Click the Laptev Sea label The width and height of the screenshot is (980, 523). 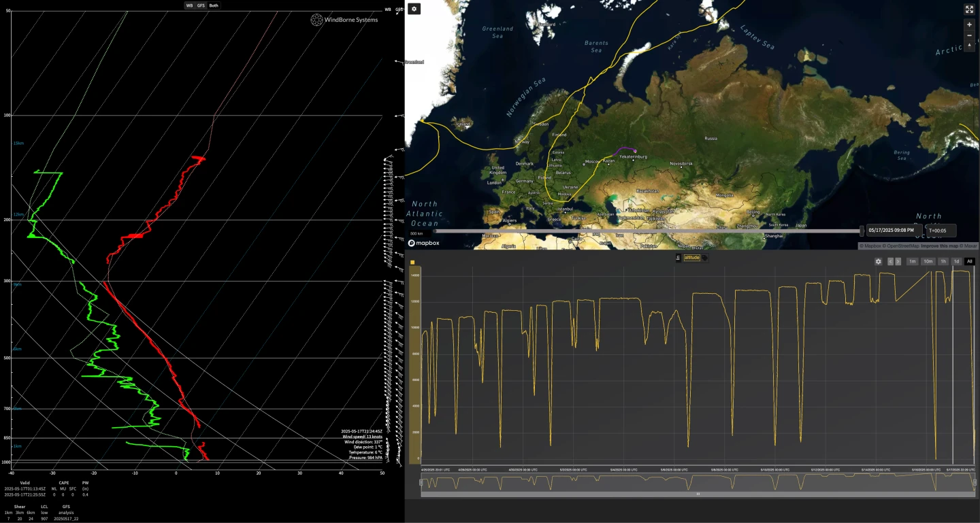tap(758, 37)
